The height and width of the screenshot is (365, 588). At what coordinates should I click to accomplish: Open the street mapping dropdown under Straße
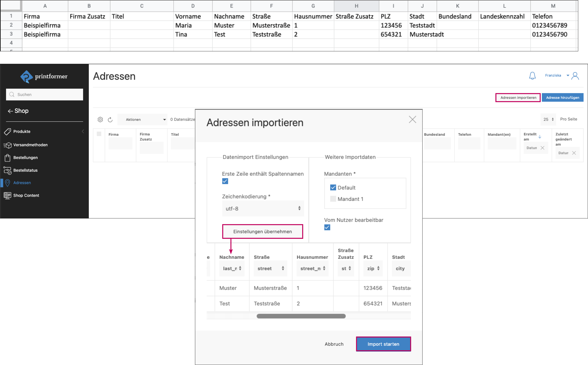click(270, 268)
